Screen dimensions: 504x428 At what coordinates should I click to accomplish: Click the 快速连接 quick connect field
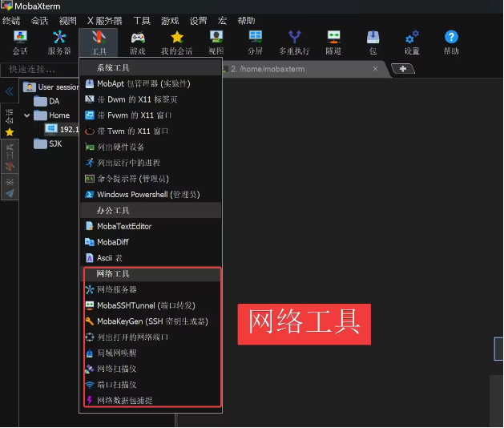point(38,70)
